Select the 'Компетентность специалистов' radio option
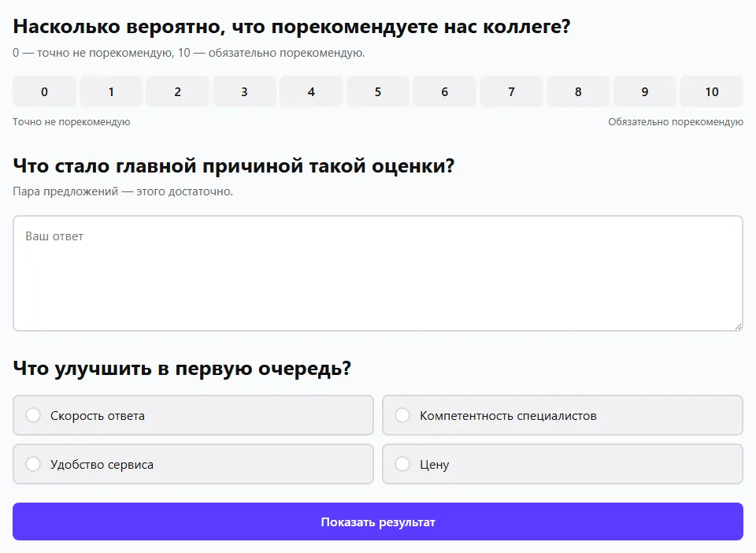Image resolution: width=756 pixels, height=553 pixels. click(x=562, y=415)
